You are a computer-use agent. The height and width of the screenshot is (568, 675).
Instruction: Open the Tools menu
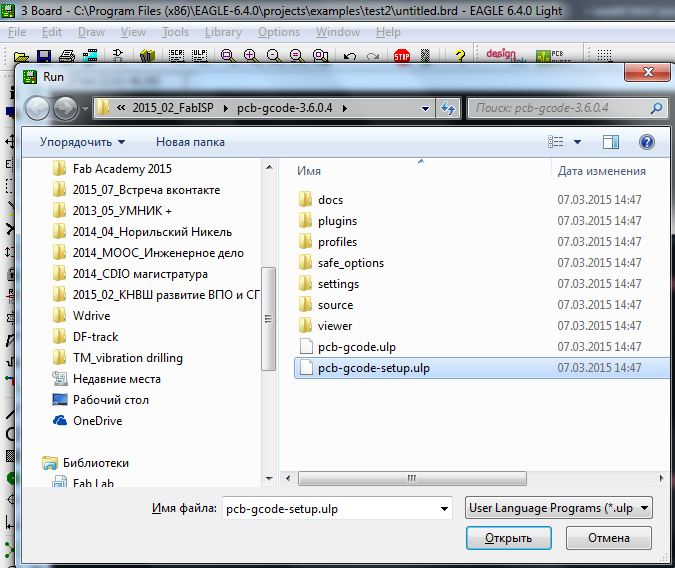(x=175, y=32)
